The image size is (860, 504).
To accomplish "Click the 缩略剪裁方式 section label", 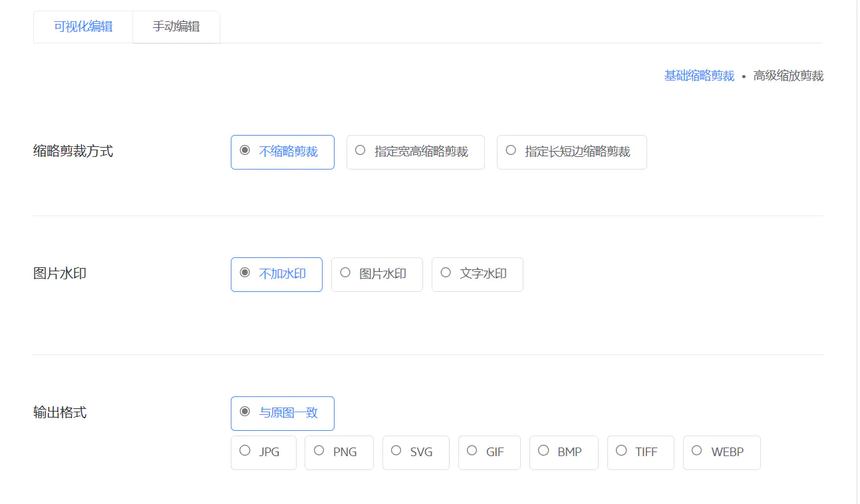I will click(73, 152).
